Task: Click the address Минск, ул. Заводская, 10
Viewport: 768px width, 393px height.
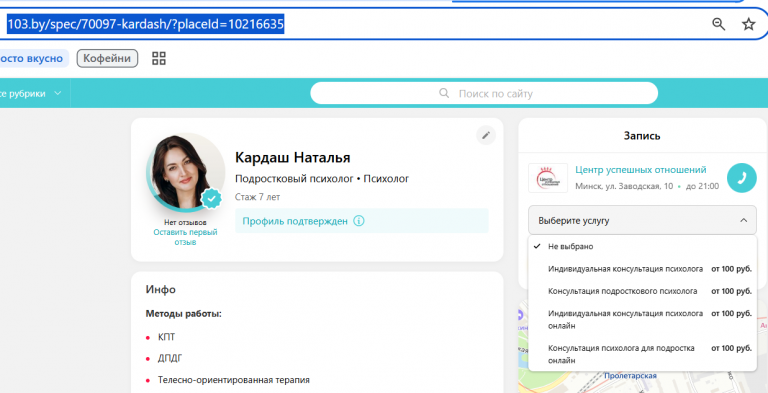Action: click(624, 186)
